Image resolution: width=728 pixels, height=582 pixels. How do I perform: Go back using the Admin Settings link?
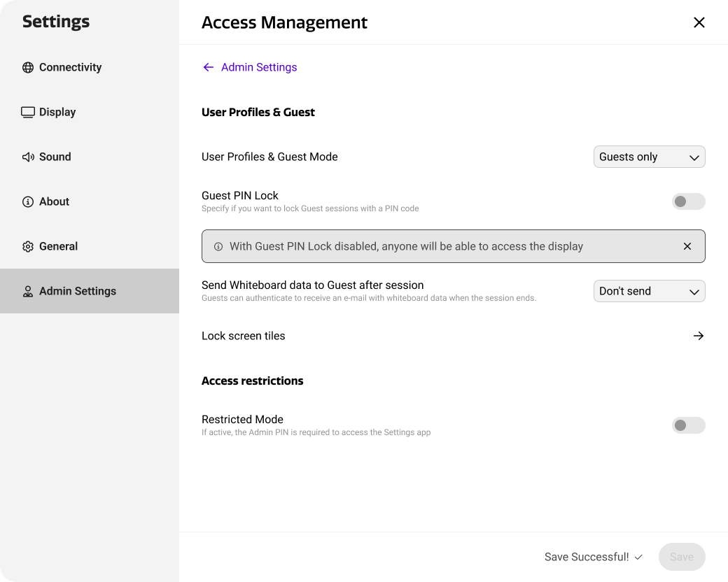pyautogui.click(x=249, y=67)
